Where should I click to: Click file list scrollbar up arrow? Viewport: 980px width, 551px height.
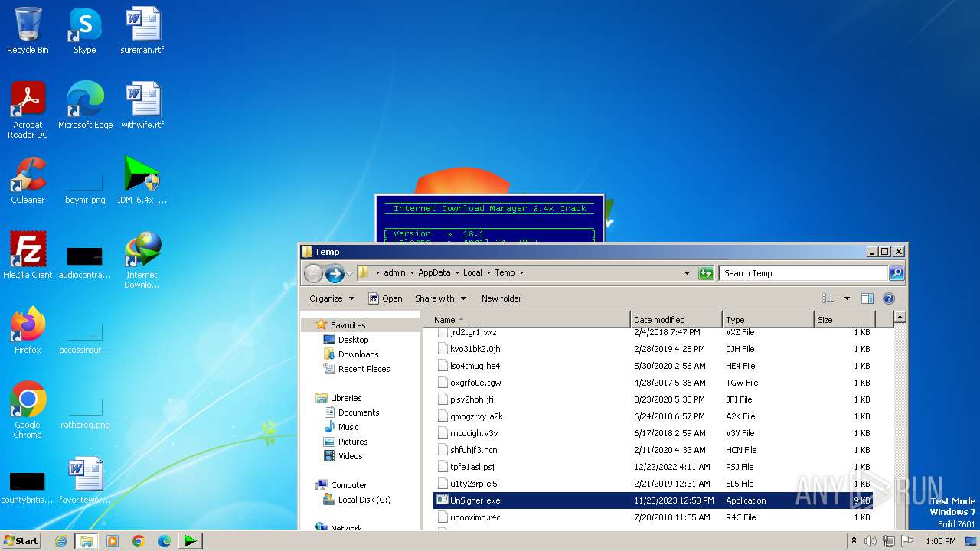[x=900, y=318]
